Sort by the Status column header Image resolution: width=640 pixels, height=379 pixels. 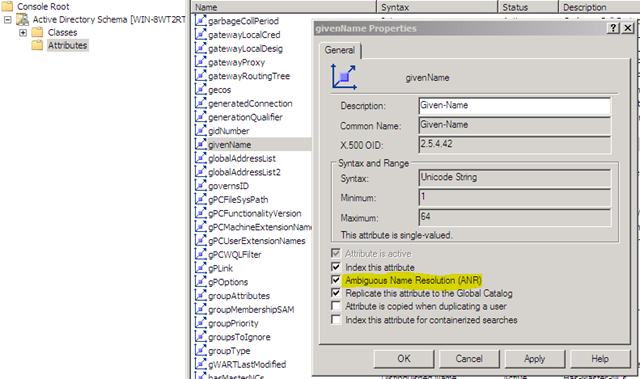(x=528, y=7)
